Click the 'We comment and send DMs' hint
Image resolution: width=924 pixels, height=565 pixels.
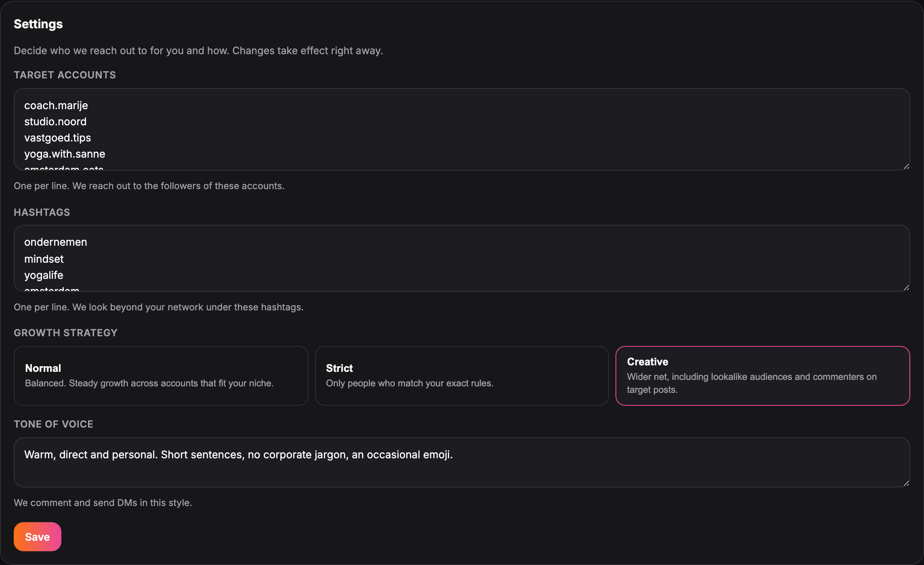coord(103,503)
